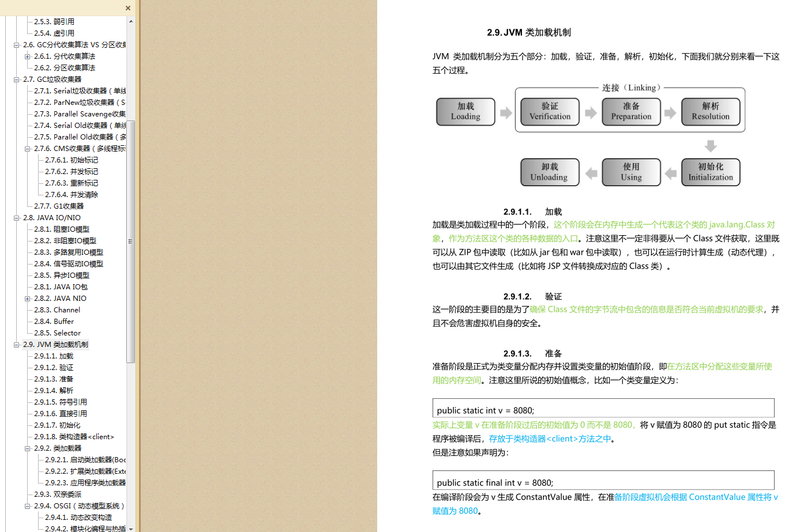The height and width of the screenshot is (532, 785).
Task: Collapse the "2.6. GC分代收集算法 VS 分区收集" node
Action: [x=16, y=44]
